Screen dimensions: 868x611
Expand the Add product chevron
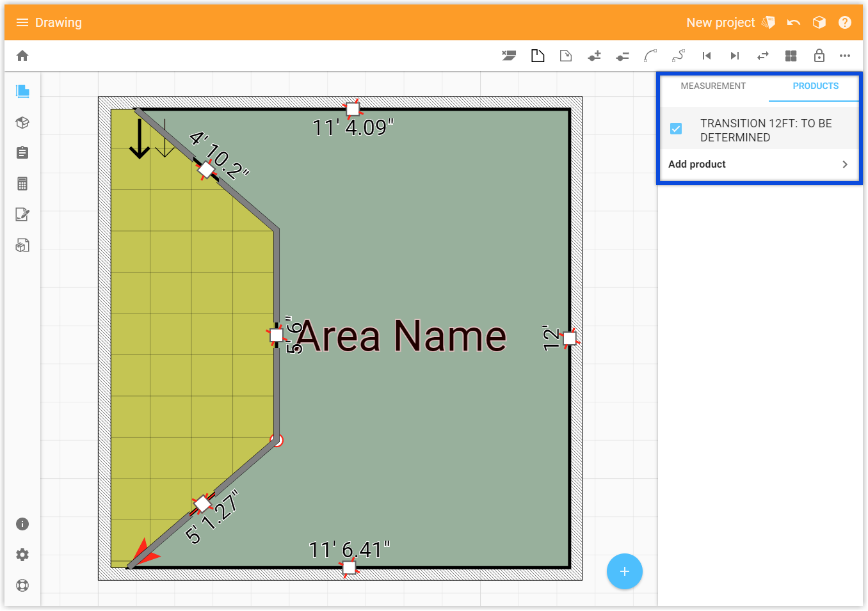point(845,164)
